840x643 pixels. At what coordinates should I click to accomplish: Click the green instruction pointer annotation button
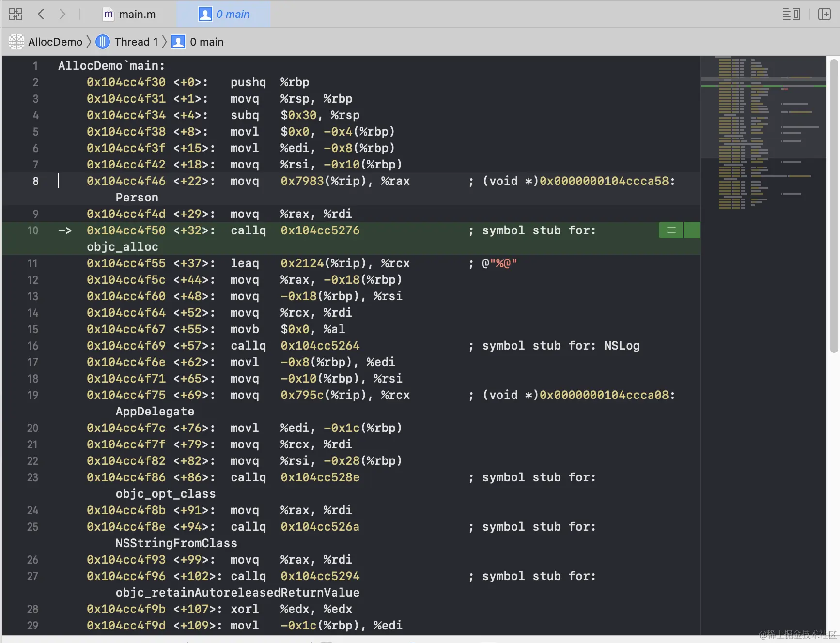pos(671,230)
